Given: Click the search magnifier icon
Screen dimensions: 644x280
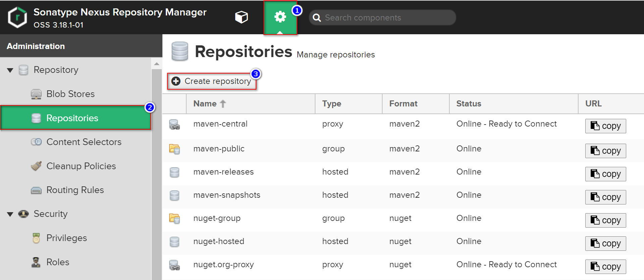Looking at the screenshot, I should 317,18.
